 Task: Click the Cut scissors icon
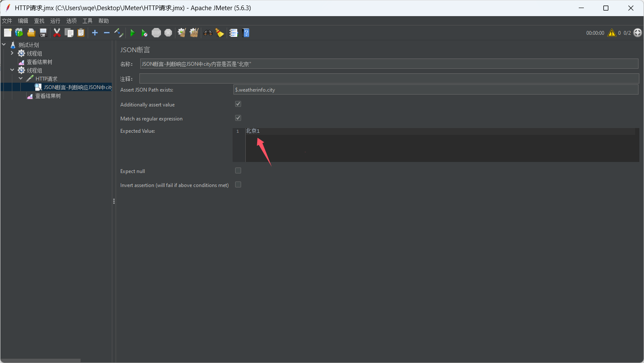pos(57,33)
